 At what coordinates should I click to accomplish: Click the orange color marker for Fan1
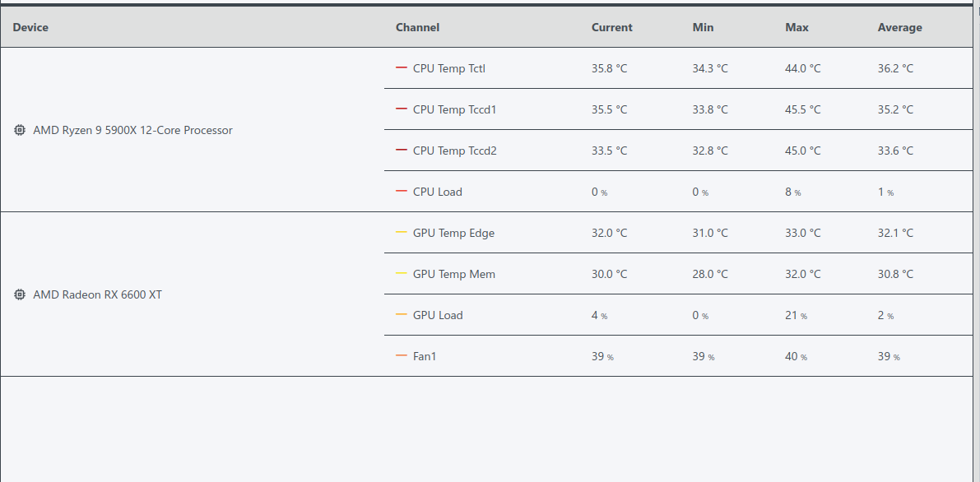pyautogui.click(x=402, y=356)
